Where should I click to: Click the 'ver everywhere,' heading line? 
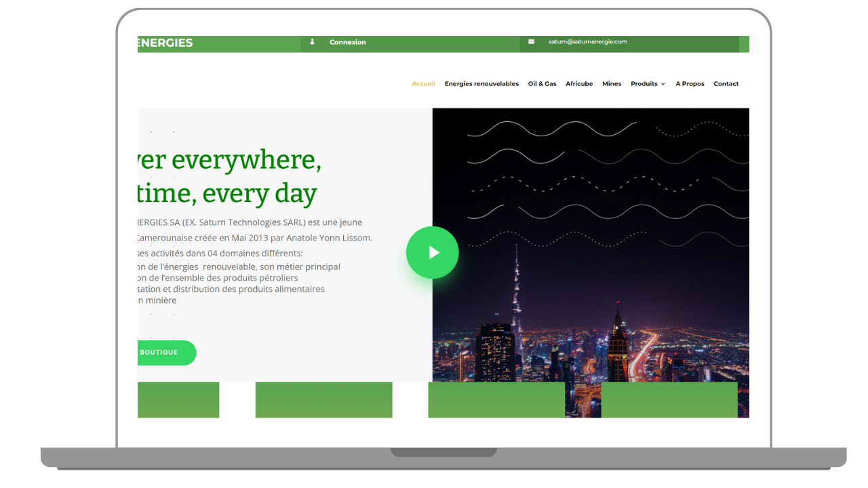[229, 161]
